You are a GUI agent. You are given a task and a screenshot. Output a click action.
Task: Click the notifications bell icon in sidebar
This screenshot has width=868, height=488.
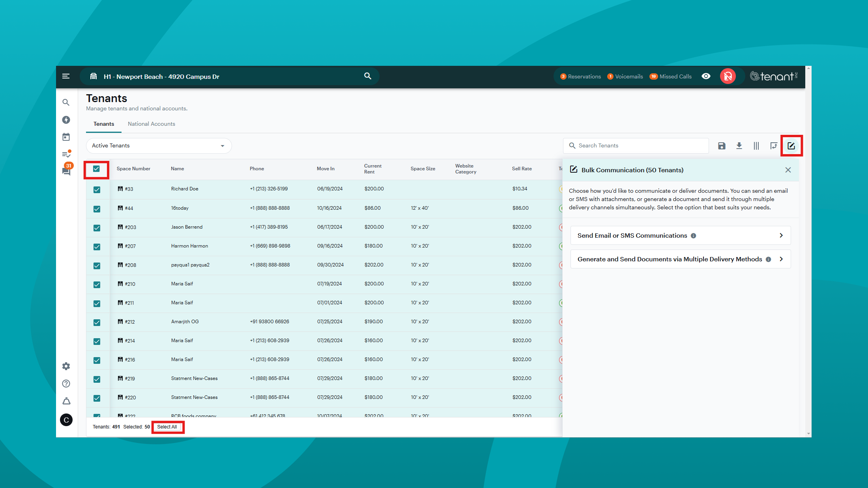coord(66,400)
